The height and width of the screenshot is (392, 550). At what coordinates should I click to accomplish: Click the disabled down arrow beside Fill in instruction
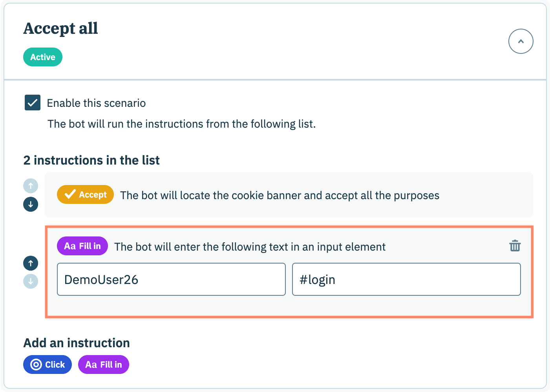(31, 281)
